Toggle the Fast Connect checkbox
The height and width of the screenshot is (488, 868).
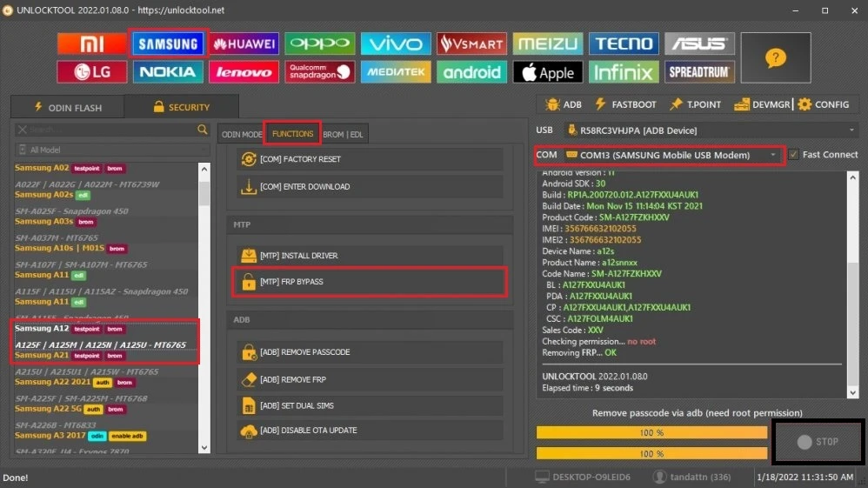pos(794,155)
